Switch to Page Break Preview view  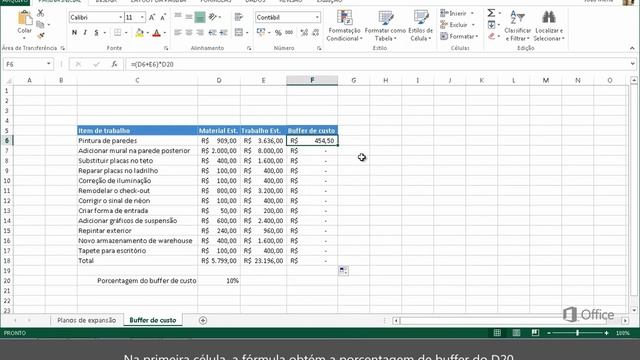coord(535,333)
